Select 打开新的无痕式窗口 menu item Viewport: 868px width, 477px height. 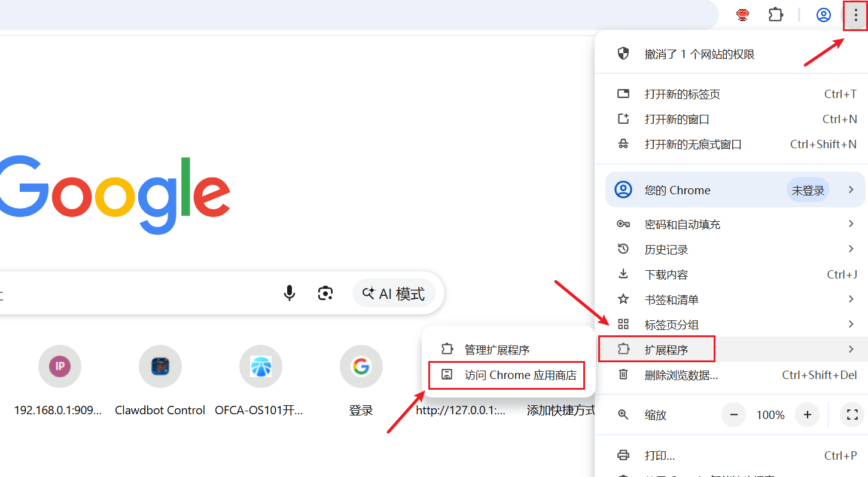(731, 144)
